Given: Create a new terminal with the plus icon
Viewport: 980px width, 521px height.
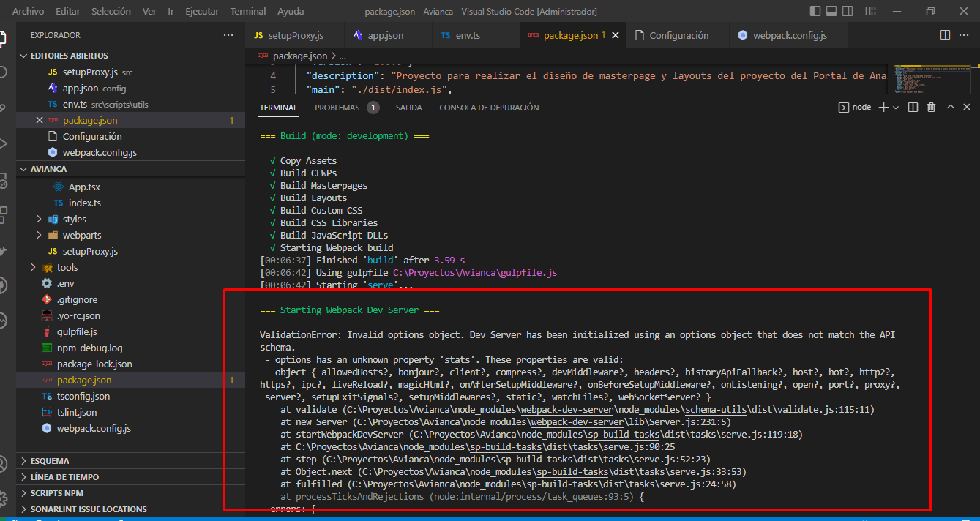Looking at the screenshot, I should tap(883, 108).
